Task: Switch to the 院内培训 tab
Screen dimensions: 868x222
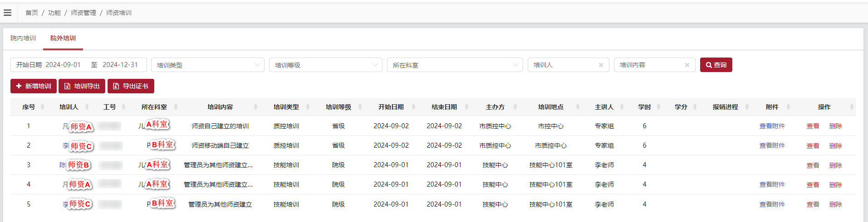Action: pyautogui.click(x=23, y=38)
